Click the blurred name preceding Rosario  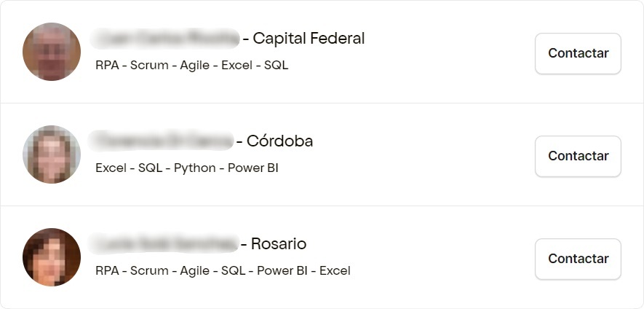164,243
